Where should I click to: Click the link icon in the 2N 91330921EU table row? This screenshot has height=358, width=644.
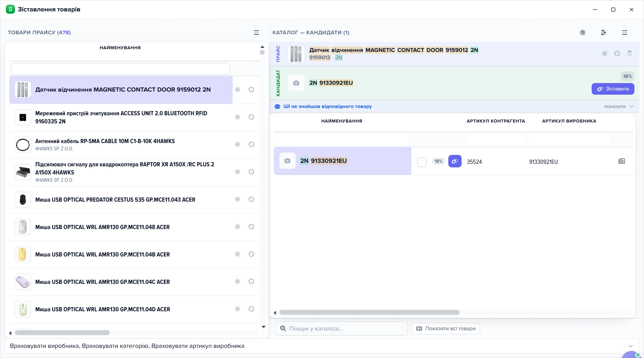pyautogui.click(x=455, y=161)
